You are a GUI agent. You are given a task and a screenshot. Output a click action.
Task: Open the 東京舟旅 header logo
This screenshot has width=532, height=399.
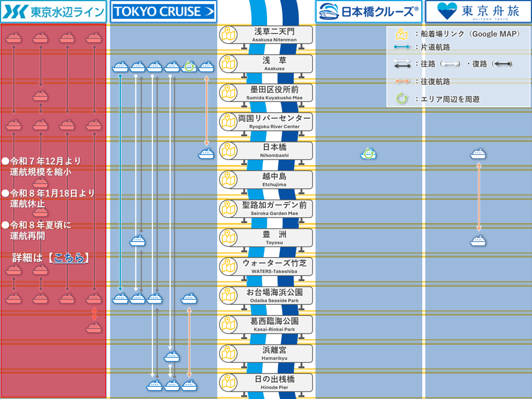pyautogui.click(x=478, y=11)
